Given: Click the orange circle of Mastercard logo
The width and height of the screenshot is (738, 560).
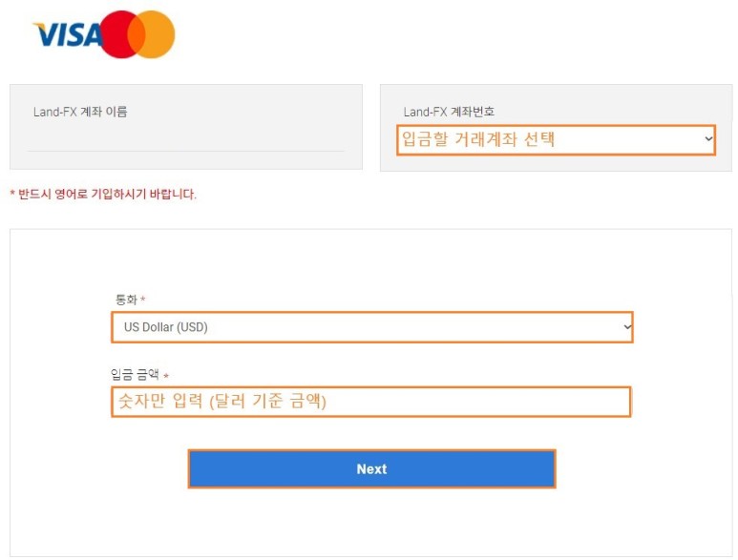Looking at the screenshot, I should coord(152,34).
